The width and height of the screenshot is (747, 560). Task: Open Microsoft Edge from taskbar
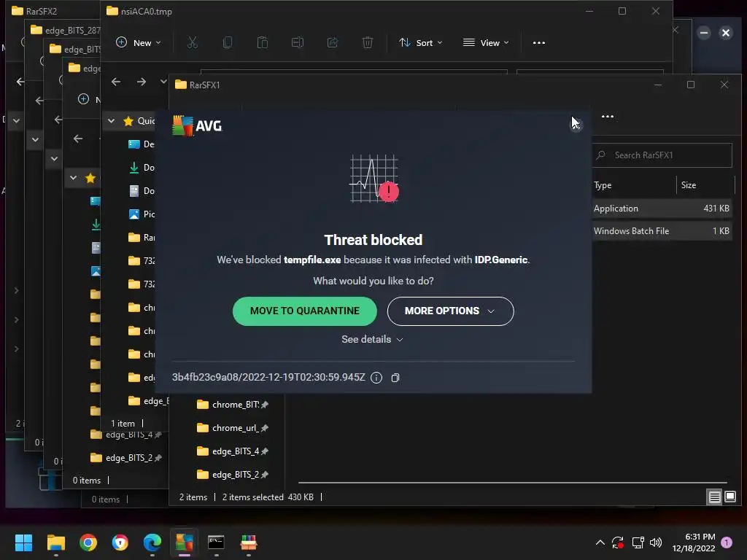click(x=152, y=542)
